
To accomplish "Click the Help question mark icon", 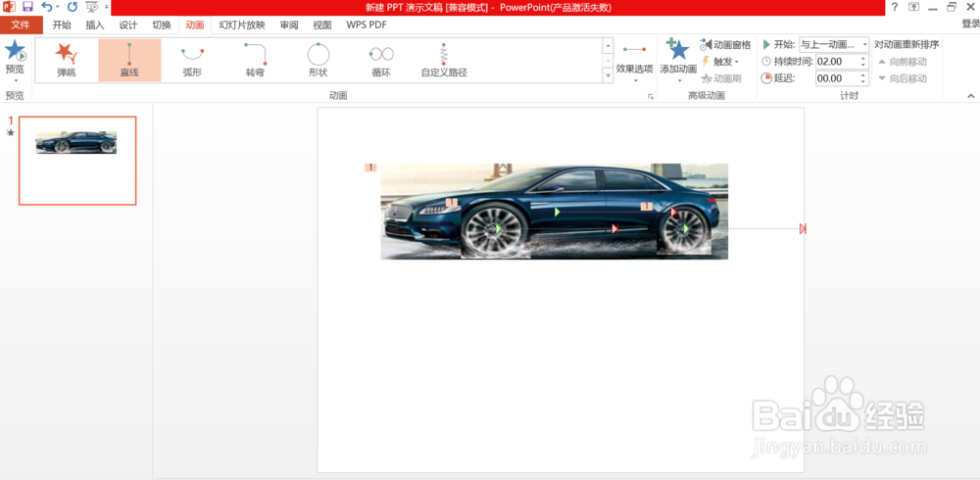I will pos(895,7).
